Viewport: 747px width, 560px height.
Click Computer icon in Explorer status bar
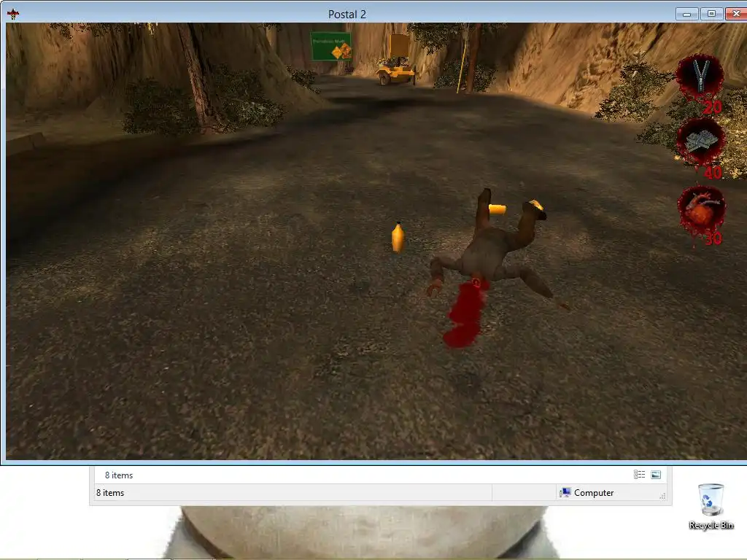(565, 492)
